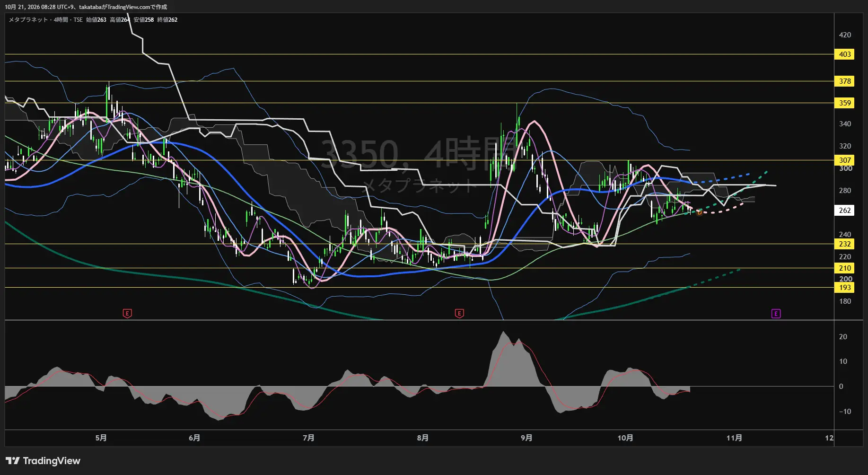Image resolution: width=868 pixels, height=475 pixels.
Task: Click the メタプラネット symbol legend title
Action: point(28,20)
